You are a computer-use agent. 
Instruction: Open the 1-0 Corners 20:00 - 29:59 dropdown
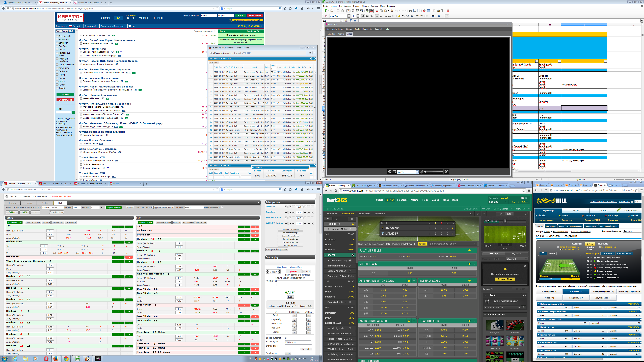pyautogui.click(x=452, y=244)
